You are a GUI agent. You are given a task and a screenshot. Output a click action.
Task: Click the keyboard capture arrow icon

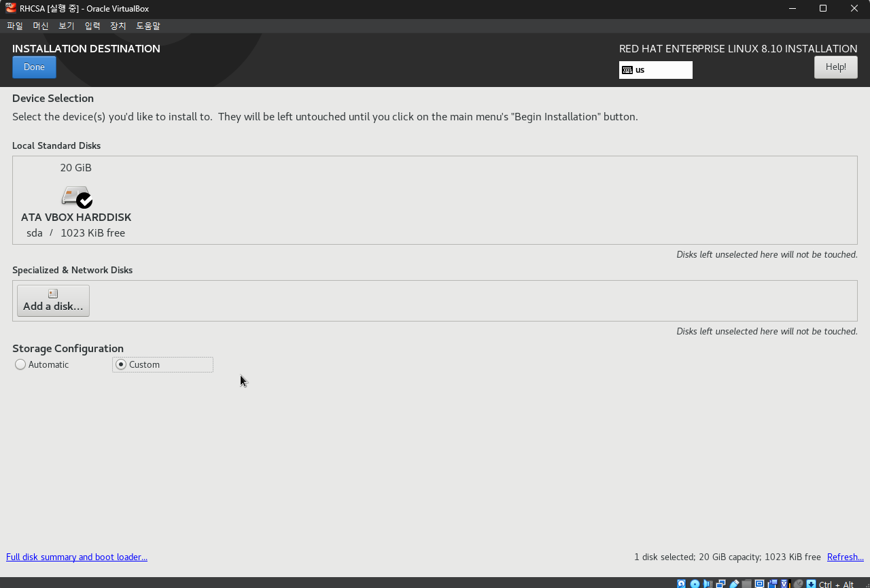[812, 584]
